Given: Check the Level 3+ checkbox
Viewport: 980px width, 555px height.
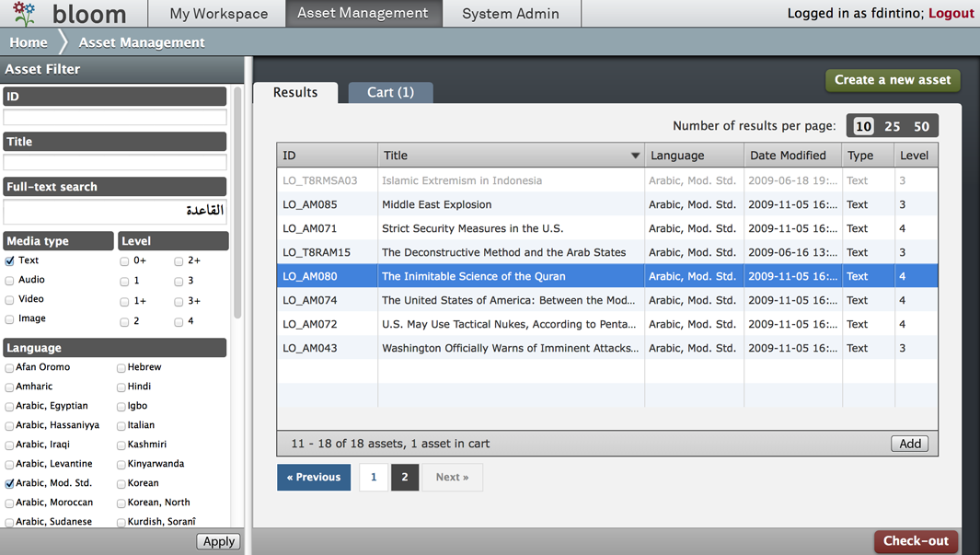Looking at the screenshot, I should click(179, 302).
